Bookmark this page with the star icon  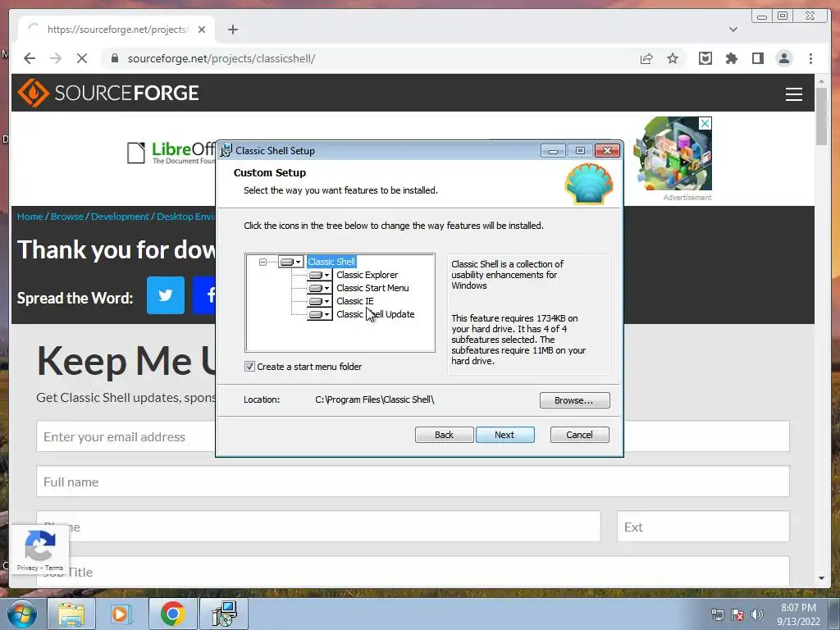coord(673,58)
